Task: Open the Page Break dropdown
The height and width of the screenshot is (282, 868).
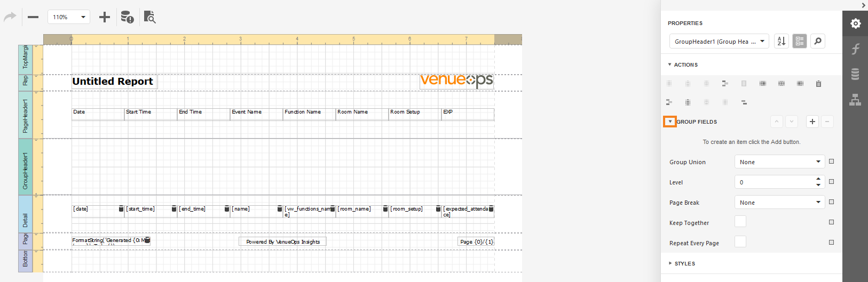Action: click(x=780, y=203)
